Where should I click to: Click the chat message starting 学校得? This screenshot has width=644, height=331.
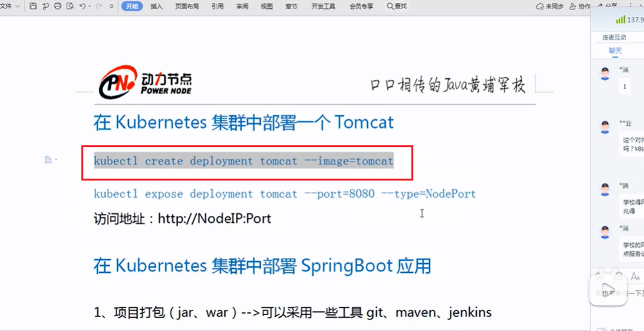[632, 206]
